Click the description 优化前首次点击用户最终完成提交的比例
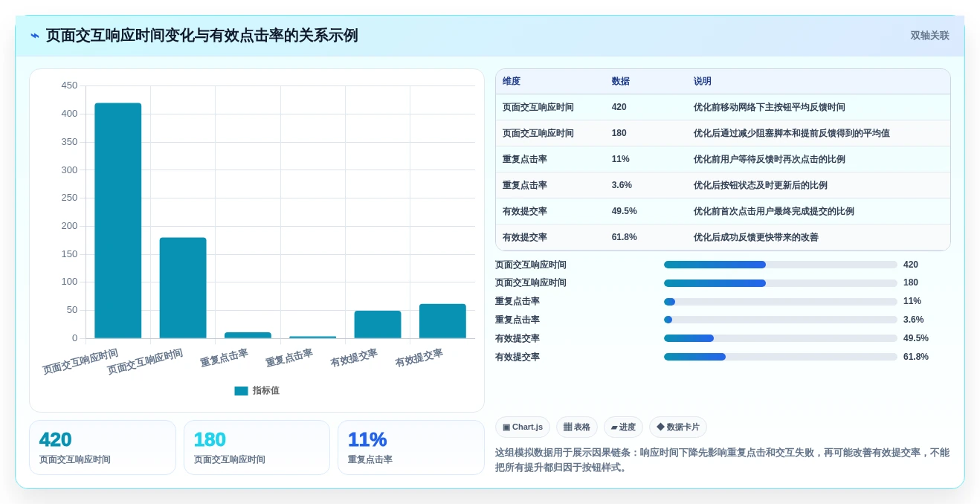This screenshot has height=504, width=980. tap(773, 211)
